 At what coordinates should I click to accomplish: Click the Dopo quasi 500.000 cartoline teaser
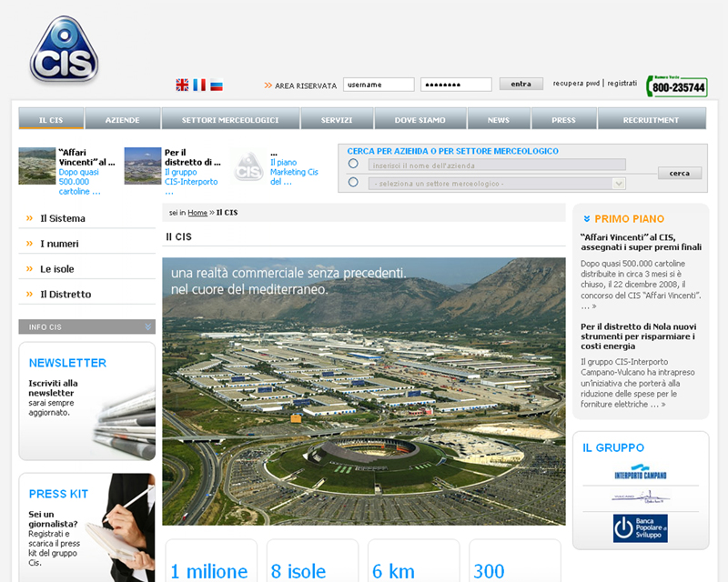pyautogui.click(x=79, y=182)
